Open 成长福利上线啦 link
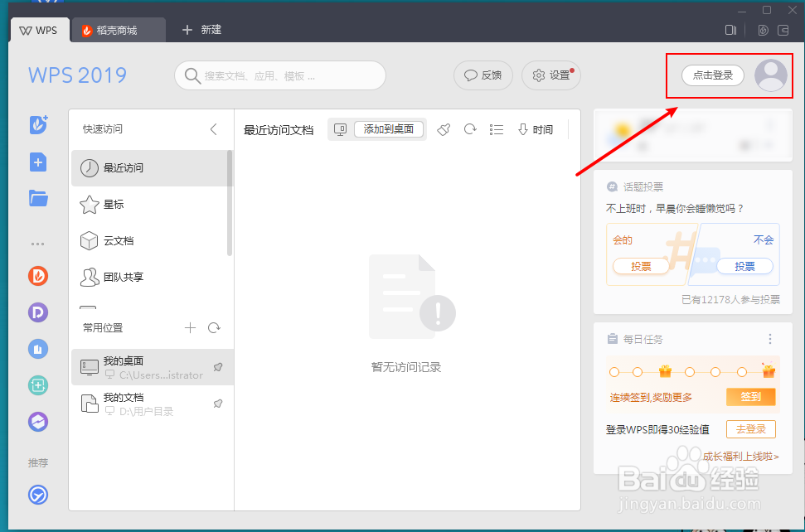The width and height of the screenshot is (805, 532). coord(741,456)
